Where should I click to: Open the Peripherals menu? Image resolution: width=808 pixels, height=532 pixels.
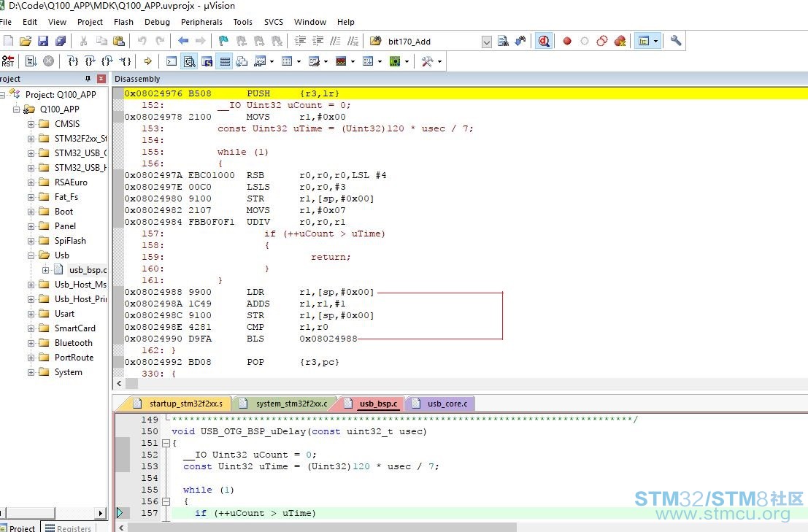click(x=201, y=22)
